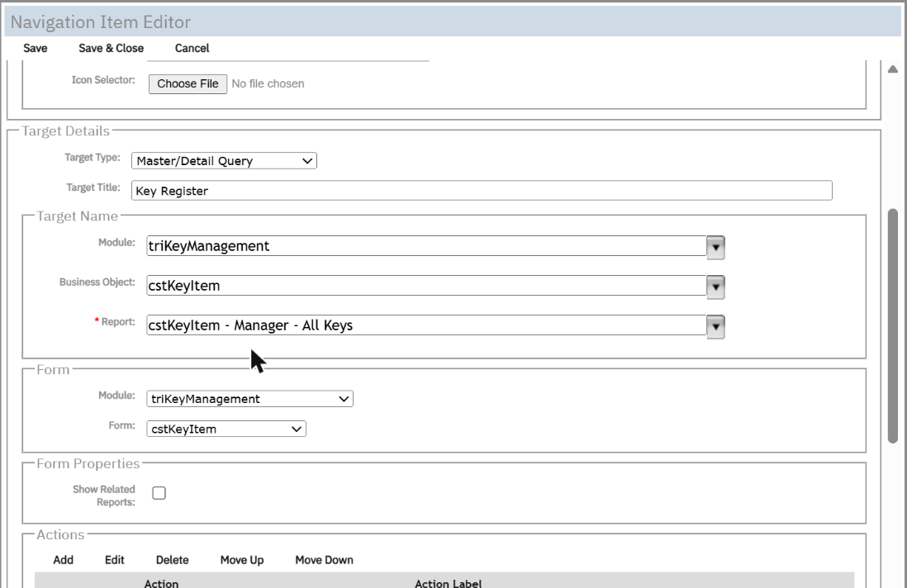Cancel the Navigation Item Editor
Screen dimensions: 907x588
[x=192, y=48]
